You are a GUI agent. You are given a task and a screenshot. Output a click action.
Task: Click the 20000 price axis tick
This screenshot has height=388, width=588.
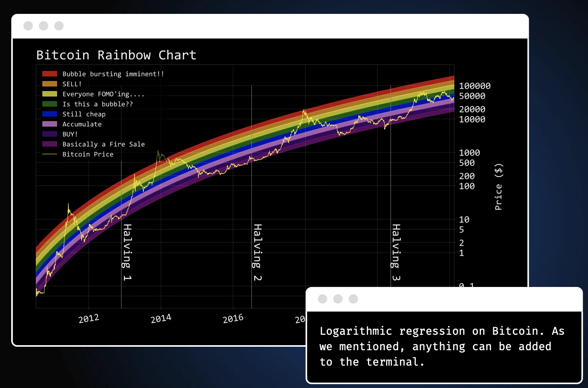[472, 110]
